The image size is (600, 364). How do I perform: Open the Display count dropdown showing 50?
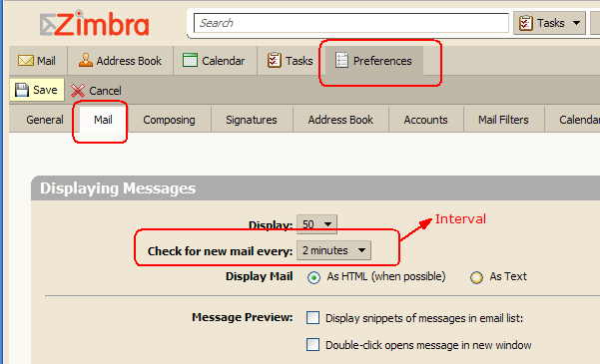(x=316, y=224)
